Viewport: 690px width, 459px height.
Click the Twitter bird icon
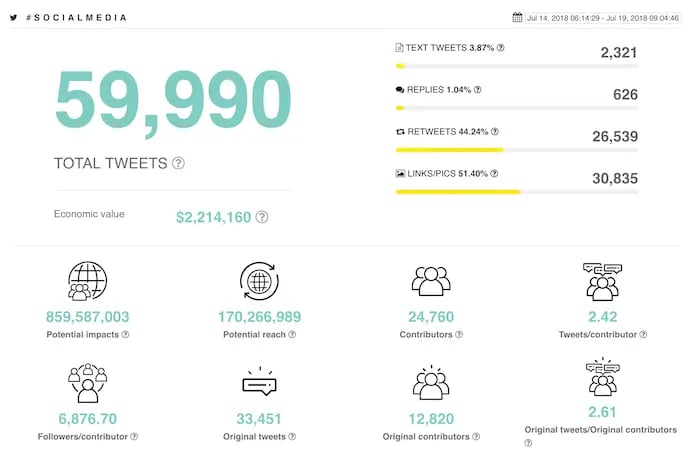coord(13,17)
